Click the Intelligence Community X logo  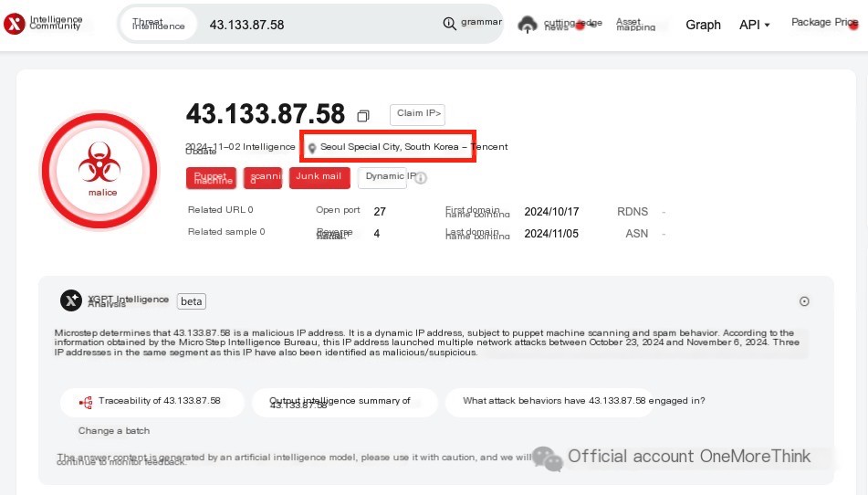[x=15, y=23]
